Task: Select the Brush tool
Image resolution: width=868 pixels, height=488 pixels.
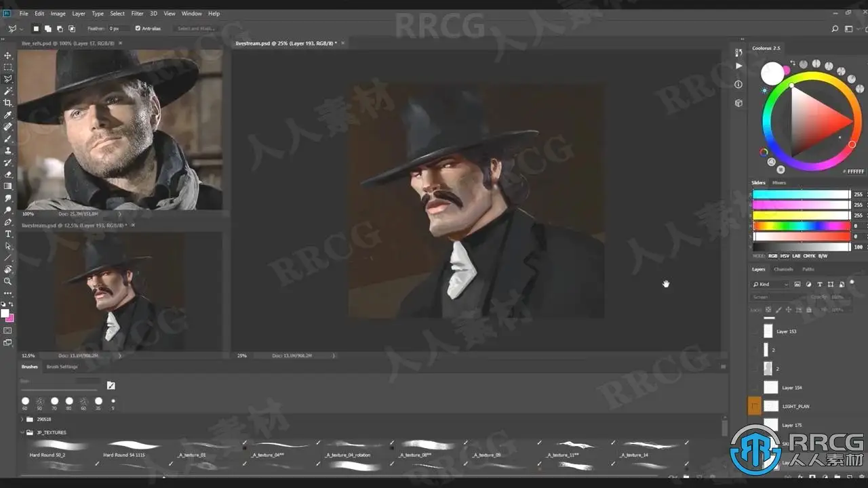Action: pos(8,138)
